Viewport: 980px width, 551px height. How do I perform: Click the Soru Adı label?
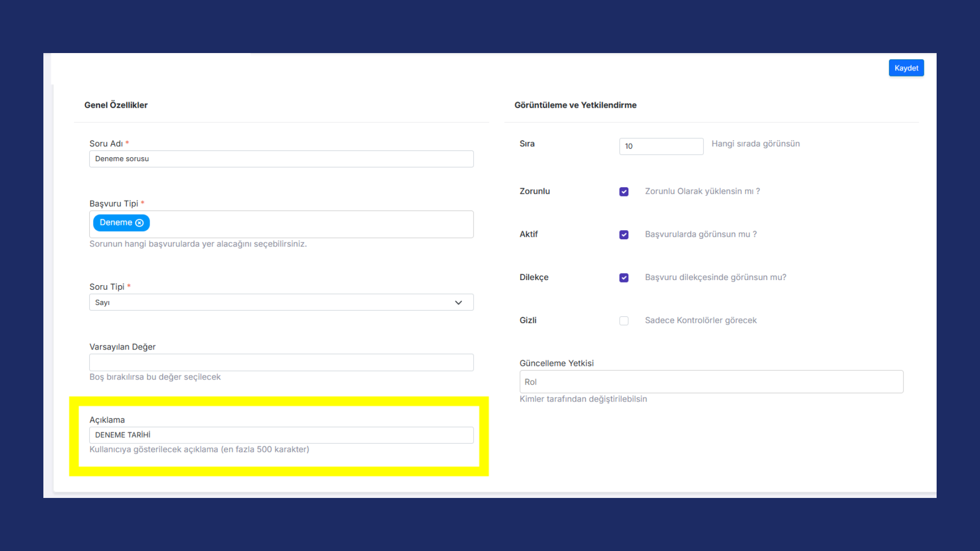coord(106,144)
